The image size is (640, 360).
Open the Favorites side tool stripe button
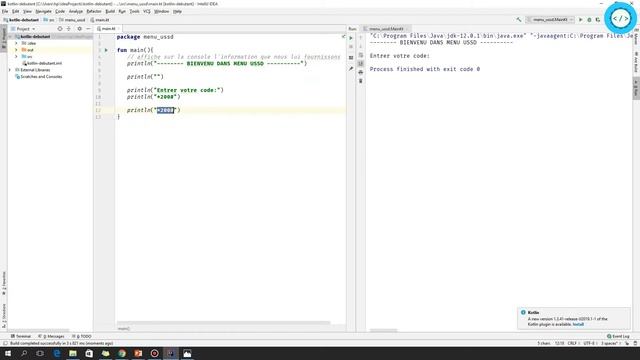click(x=4, y=283)
